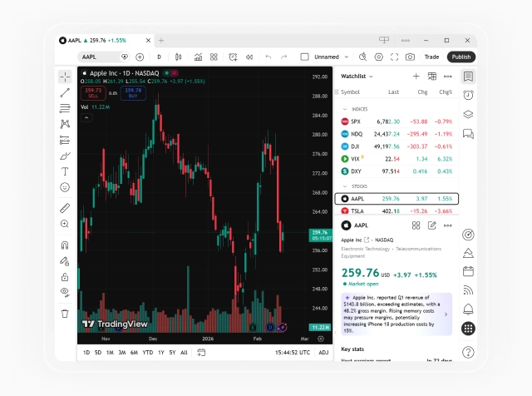Redo the last chart action
This screenshot has height=396, width=532.
(x=284, y=57)
